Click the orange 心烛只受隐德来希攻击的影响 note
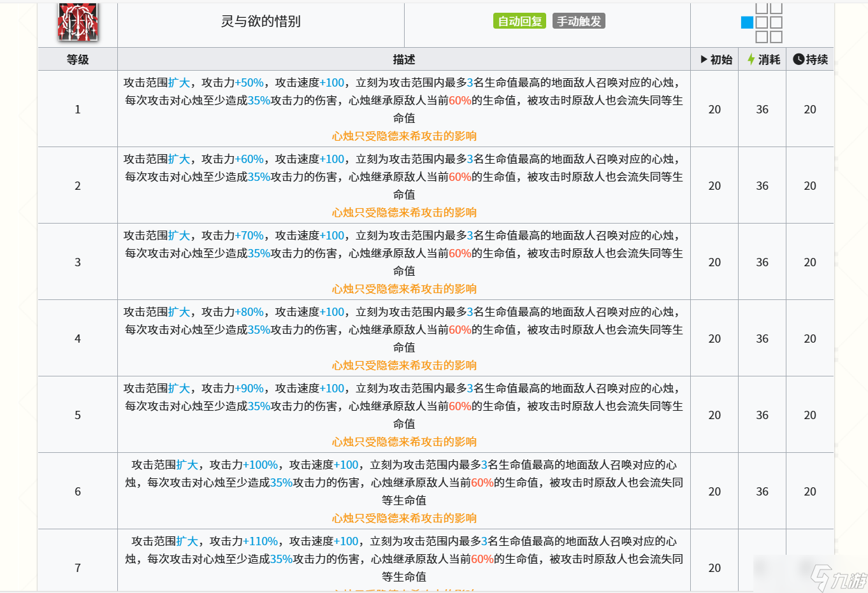This screenshot has width=868, height=593. point(405,136)
